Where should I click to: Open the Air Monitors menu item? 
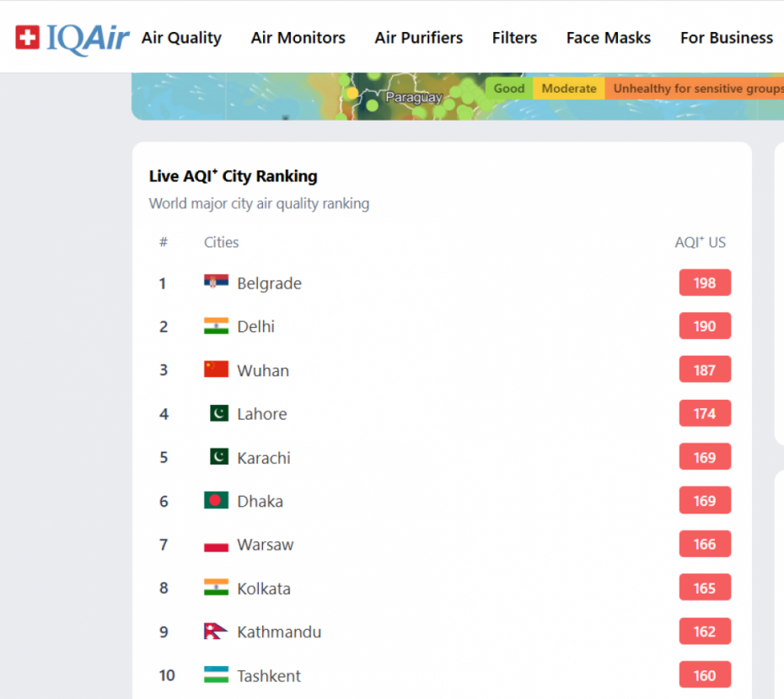(x=298, y=37)
